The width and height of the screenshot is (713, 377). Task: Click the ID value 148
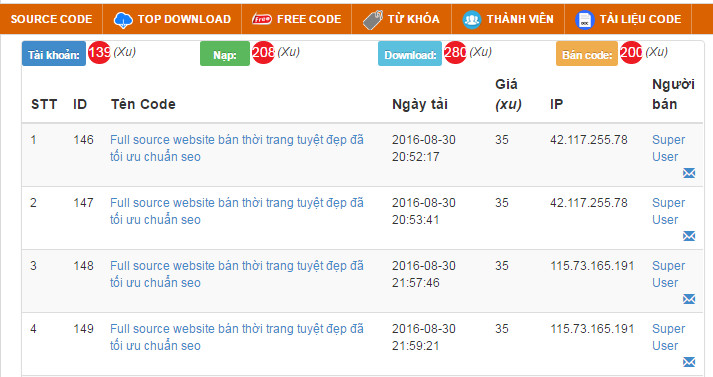(x=83, y=266)
